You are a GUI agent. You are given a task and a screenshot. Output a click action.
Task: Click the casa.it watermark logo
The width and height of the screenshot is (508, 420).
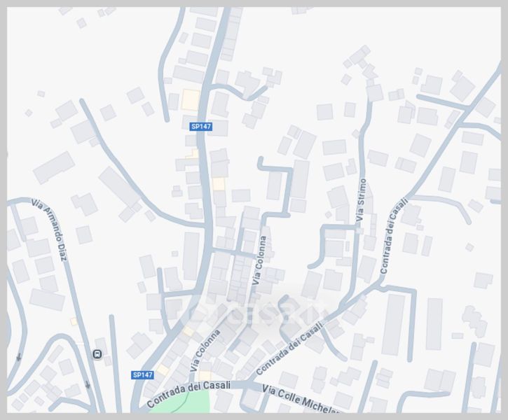tap(254, 311)
